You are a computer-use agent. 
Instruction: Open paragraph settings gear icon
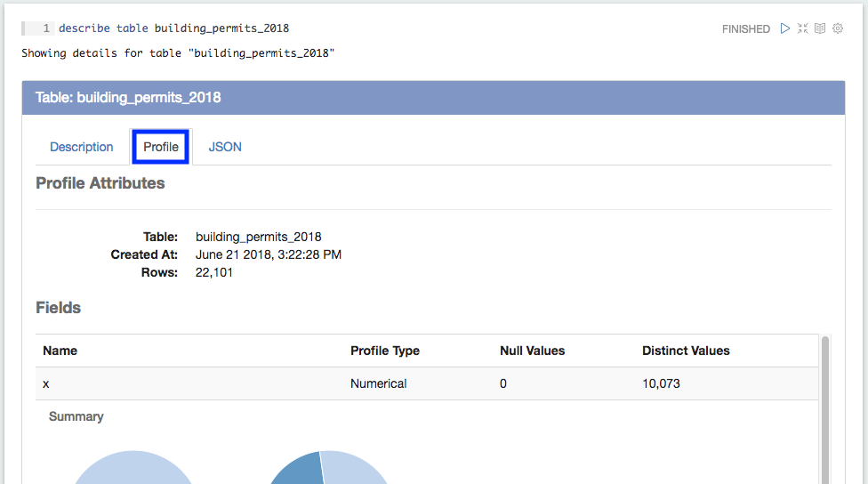tap(838, 28)
